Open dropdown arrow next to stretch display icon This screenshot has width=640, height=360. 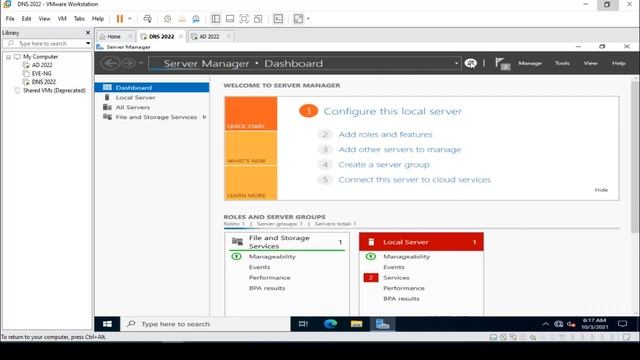pyautogui.click(x=308, y=19)
